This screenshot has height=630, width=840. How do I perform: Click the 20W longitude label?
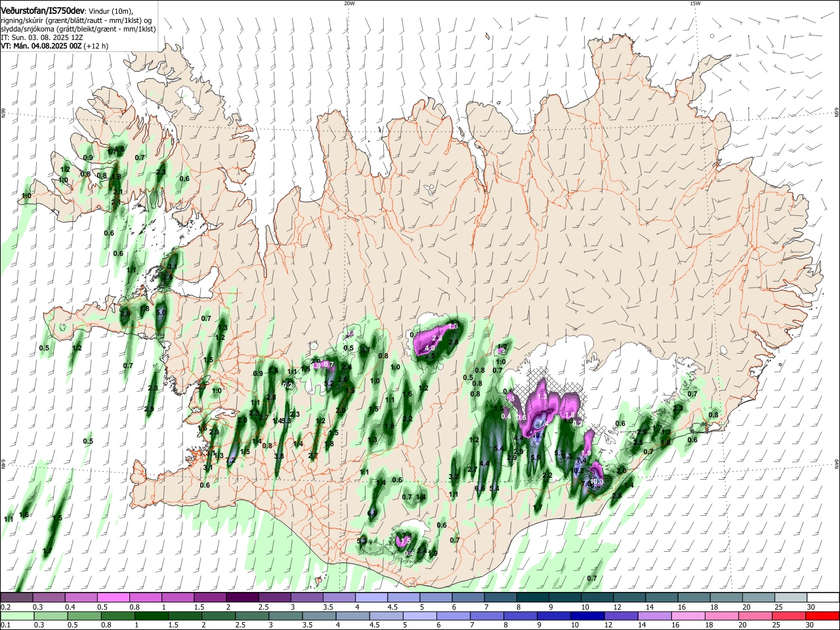click(348, 3)
